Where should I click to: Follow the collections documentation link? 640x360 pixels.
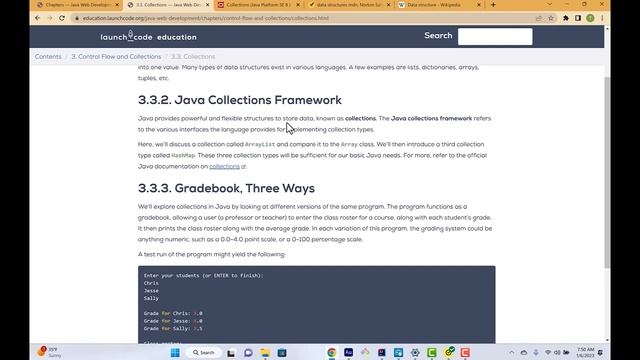click(224, 167)
